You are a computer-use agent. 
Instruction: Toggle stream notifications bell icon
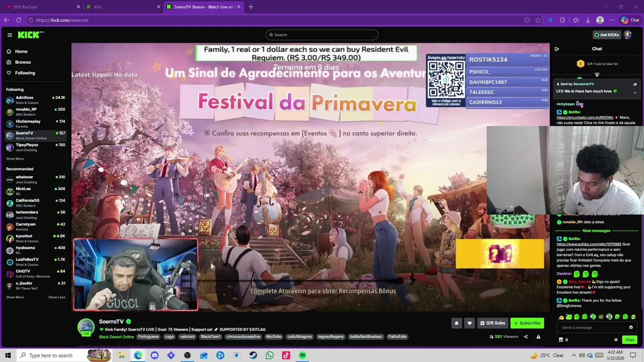[456, 323]
